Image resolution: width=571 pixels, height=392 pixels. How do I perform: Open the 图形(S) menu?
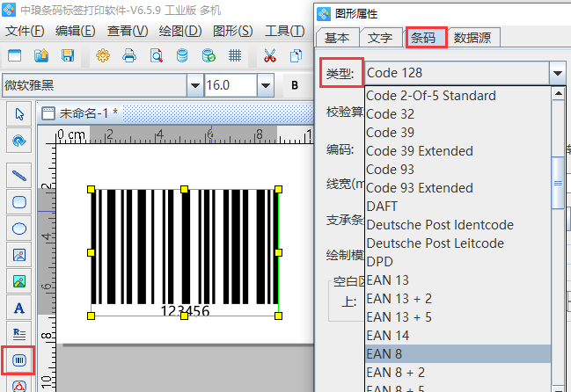pos(232,31)
